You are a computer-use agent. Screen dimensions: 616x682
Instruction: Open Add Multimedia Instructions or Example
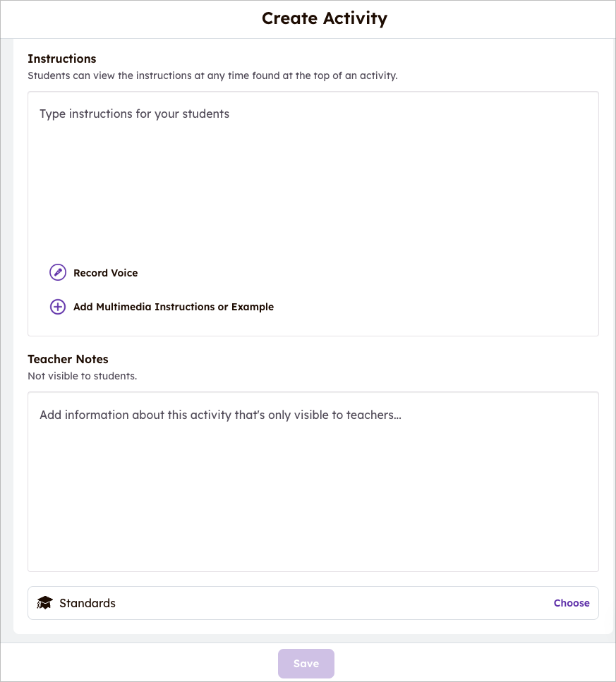174,307
